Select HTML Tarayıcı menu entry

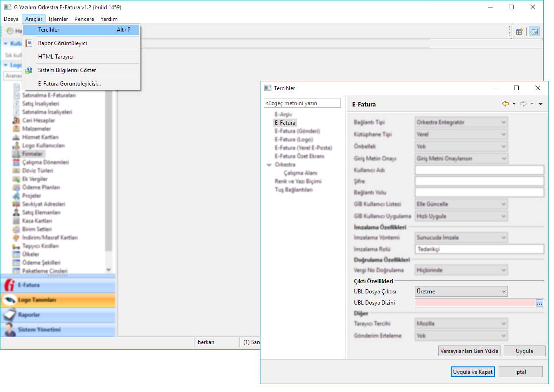81,57
